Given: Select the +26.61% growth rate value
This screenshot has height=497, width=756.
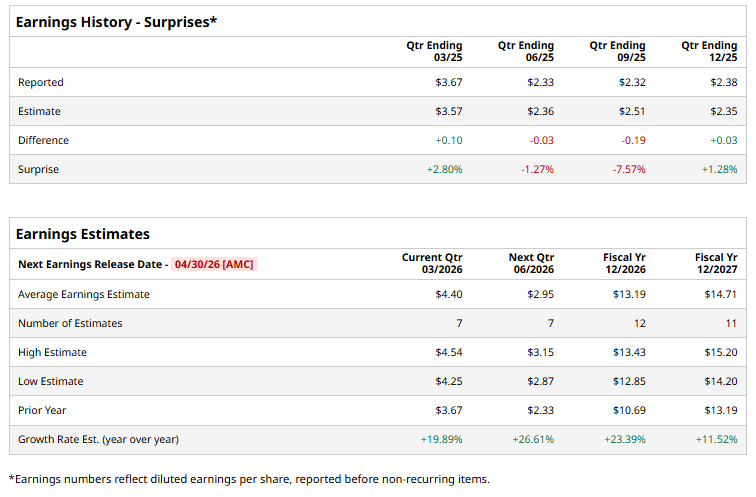Looking at the screenshot, I should [x=533, y=439].
